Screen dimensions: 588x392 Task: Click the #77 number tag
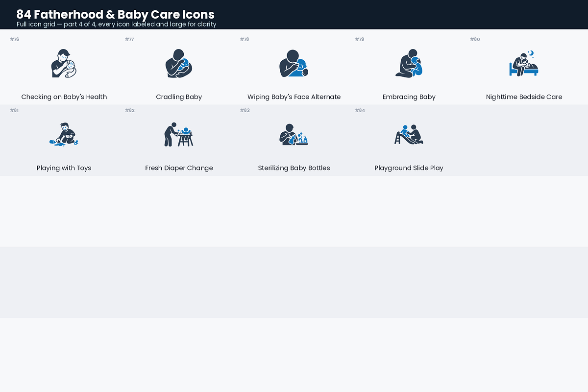[x=129, y=39]
